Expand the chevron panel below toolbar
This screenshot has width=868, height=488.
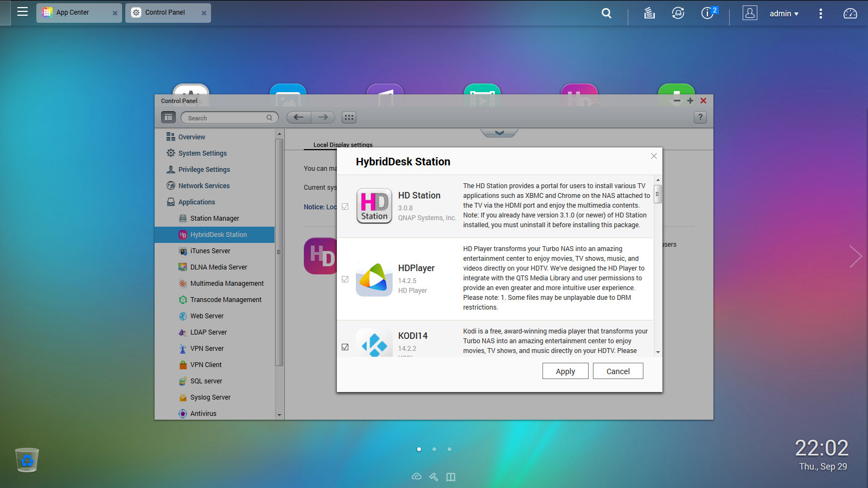(x=499, y=133)
